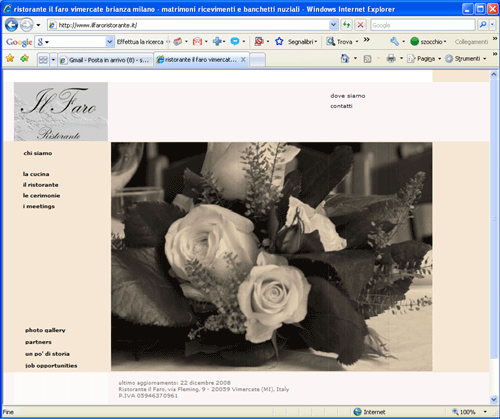
Task: Click the Forward navigation arrow
Action: point(27,25)
